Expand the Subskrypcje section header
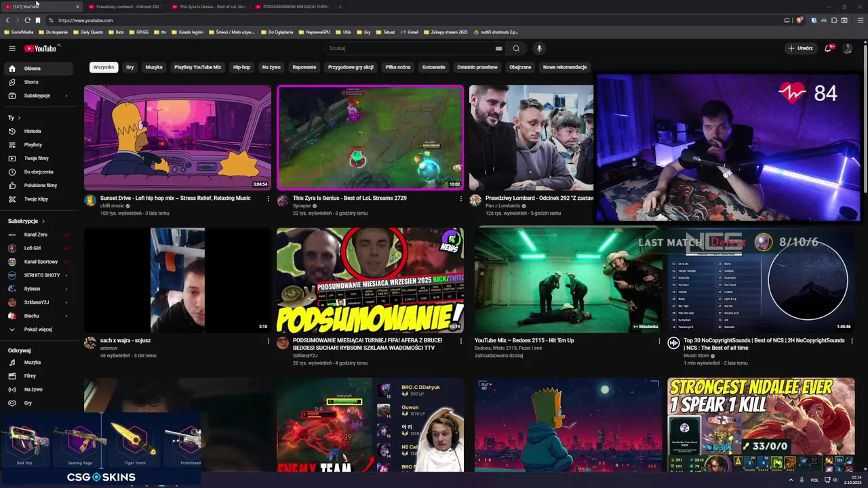The width and height of the screenshot is (868, 488). pos(26,221)
